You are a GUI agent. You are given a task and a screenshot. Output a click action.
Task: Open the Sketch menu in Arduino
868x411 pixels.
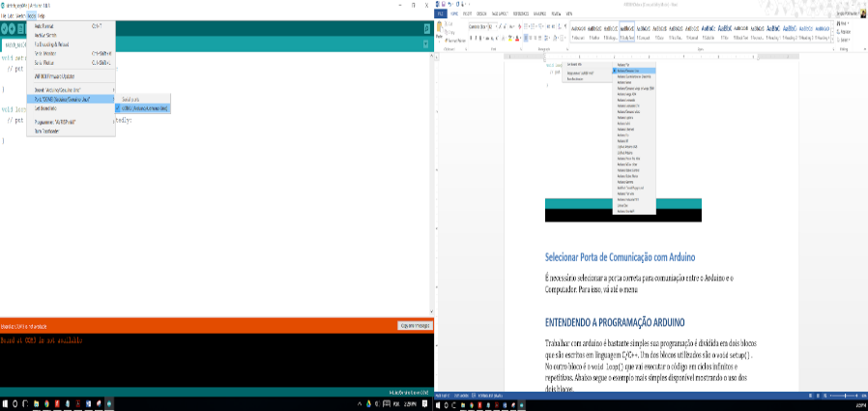[x=20, y=15]
